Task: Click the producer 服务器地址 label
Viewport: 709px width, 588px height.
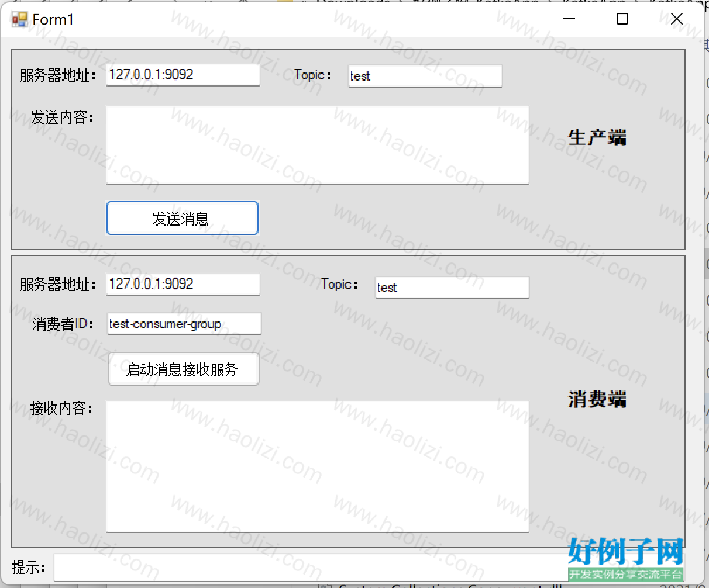Action: click(57, 75)
